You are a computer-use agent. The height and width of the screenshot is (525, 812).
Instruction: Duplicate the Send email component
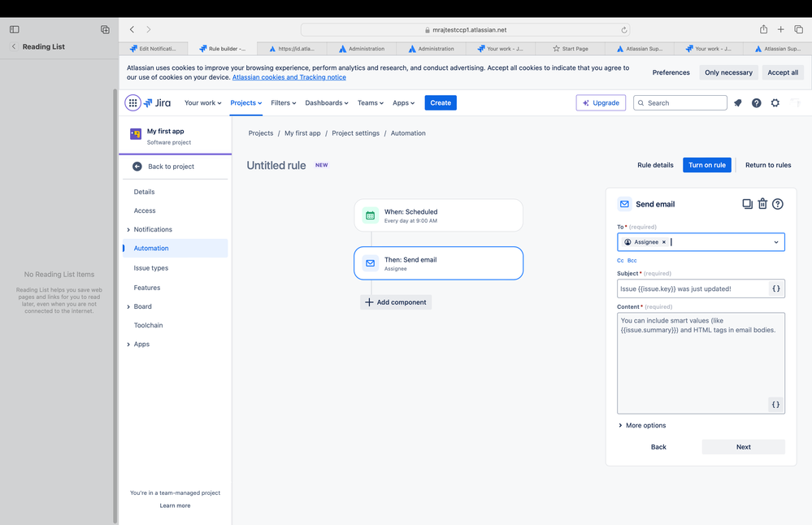click(x=747, y=204)
